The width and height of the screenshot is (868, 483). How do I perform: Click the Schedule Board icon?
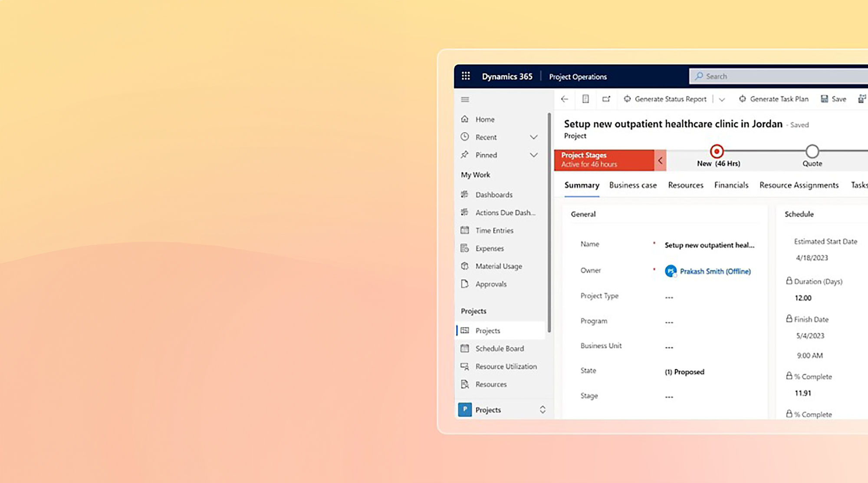point(465,348)
